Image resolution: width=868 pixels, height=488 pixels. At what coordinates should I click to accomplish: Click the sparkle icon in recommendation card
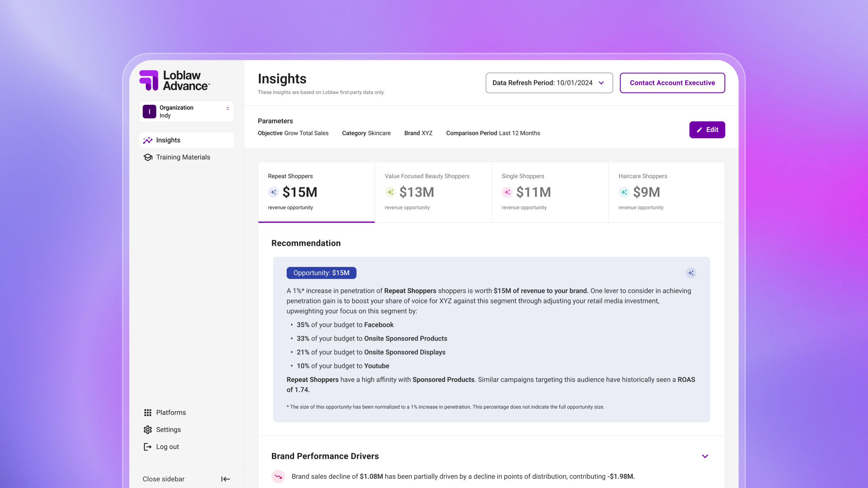(x=691, y=273)
